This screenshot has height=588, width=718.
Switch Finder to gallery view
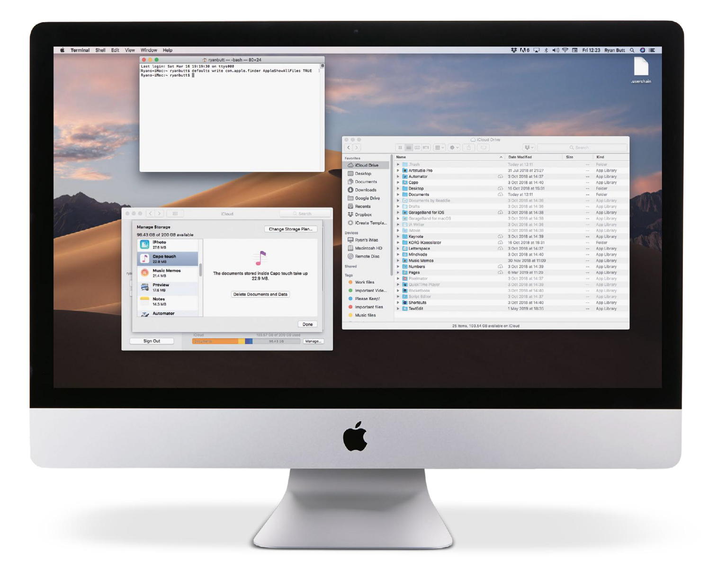click(x=426, y=148)
